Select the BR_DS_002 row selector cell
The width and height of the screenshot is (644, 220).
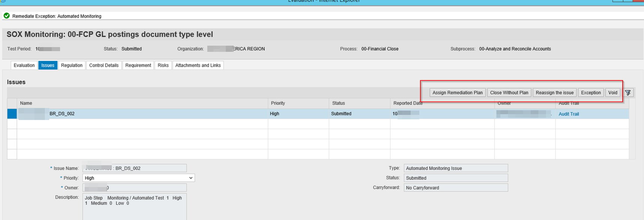click(12, 114)
